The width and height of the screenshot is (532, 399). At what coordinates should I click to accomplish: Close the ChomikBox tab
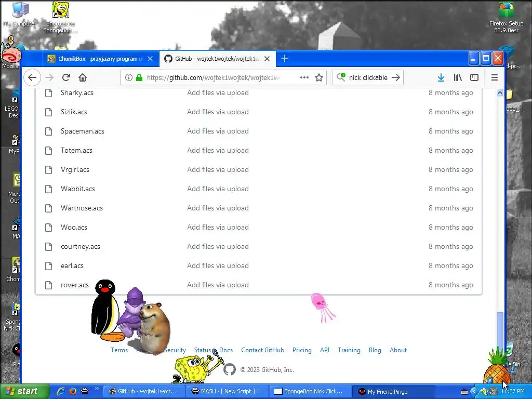click(150, 59)
